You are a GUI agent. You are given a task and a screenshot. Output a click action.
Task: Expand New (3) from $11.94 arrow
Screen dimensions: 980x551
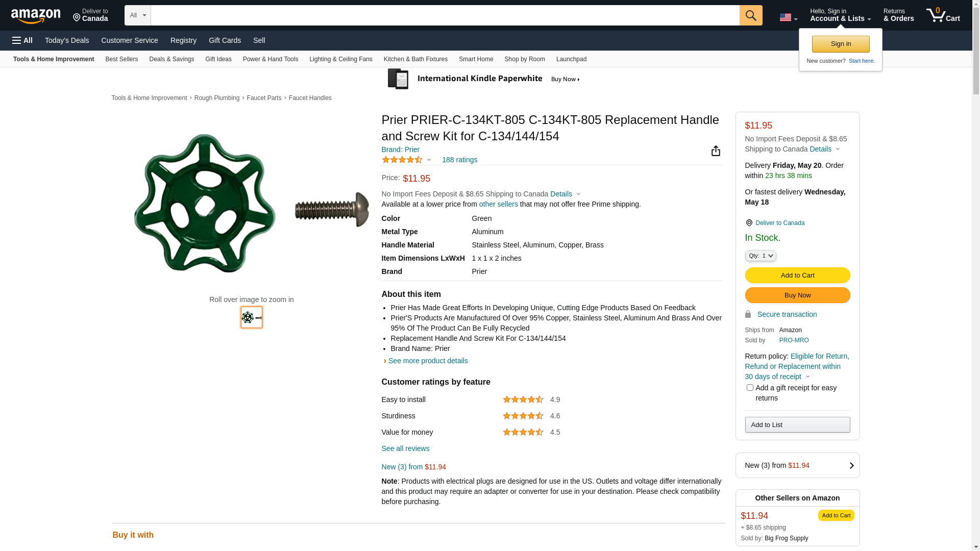coord(851,465)
